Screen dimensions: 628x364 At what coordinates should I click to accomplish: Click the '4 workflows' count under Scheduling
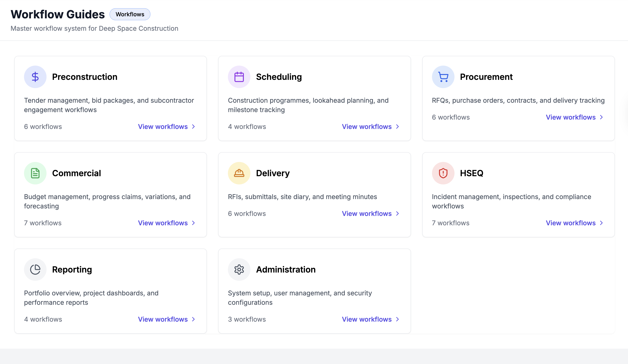coord(247,127)
